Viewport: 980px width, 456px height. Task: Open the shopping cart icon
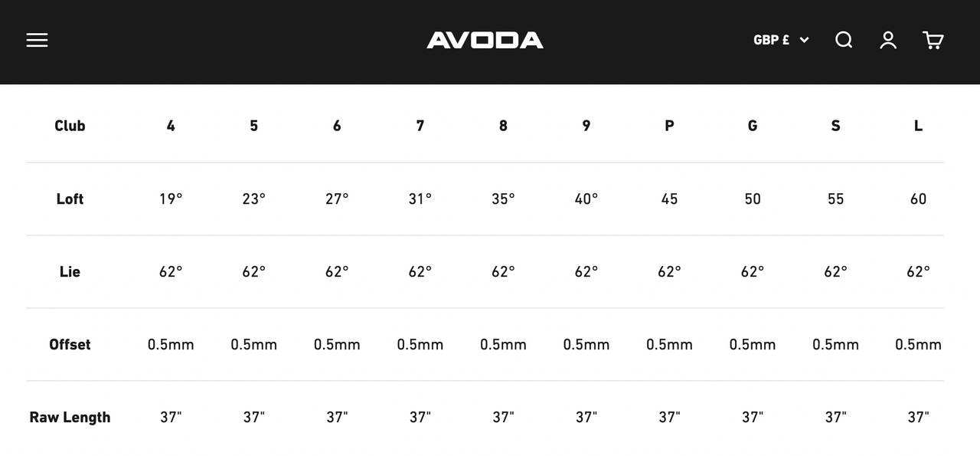click(x=933, y=40)
